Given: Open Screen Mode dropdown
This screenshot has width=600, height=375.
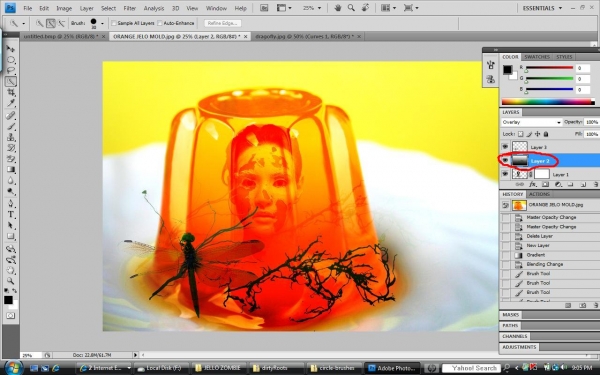Looking at the screenshot, I should point(411,8).
